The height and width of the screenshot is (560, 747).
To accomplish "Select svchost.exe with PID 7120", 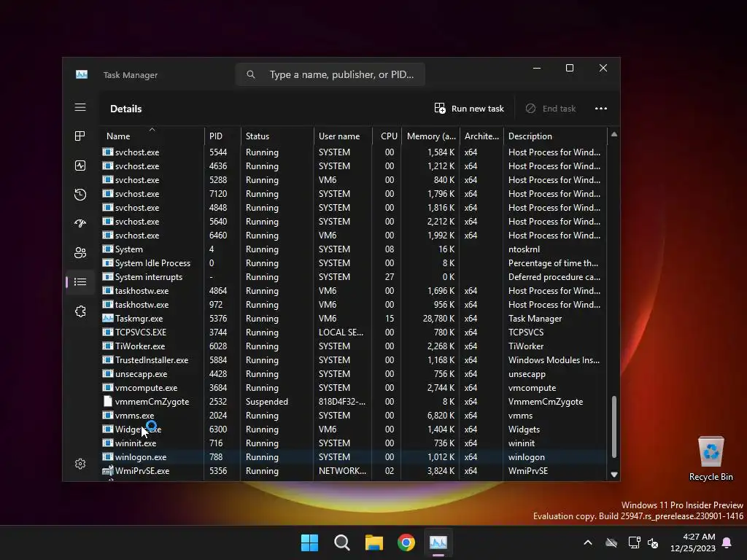I will [x=354, y=194].
